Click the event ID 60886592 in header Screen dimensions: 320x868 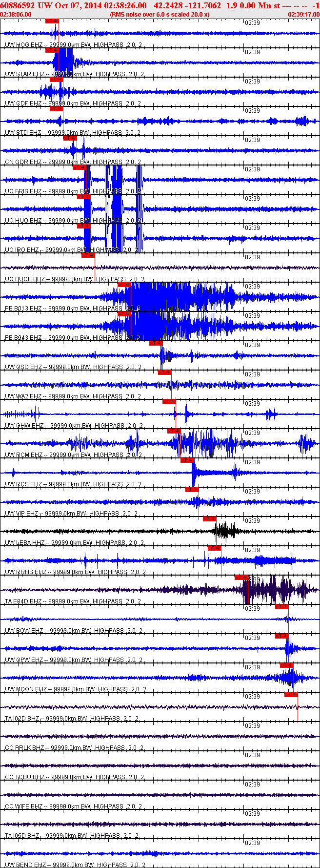click(17, 5)
